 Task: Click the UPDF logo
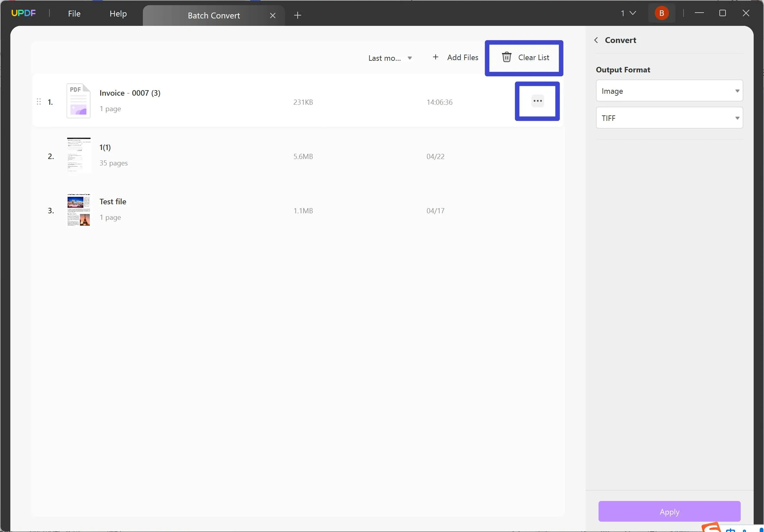(23, 13)
